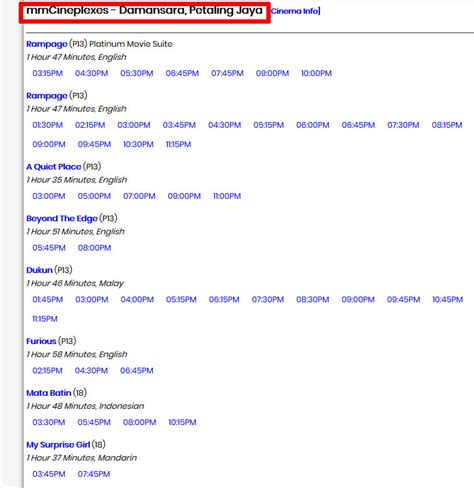Select Furious 06:45PM showtime
Image resolution: width=474 pixels, height=488 pixels.
tap(137, 370)
